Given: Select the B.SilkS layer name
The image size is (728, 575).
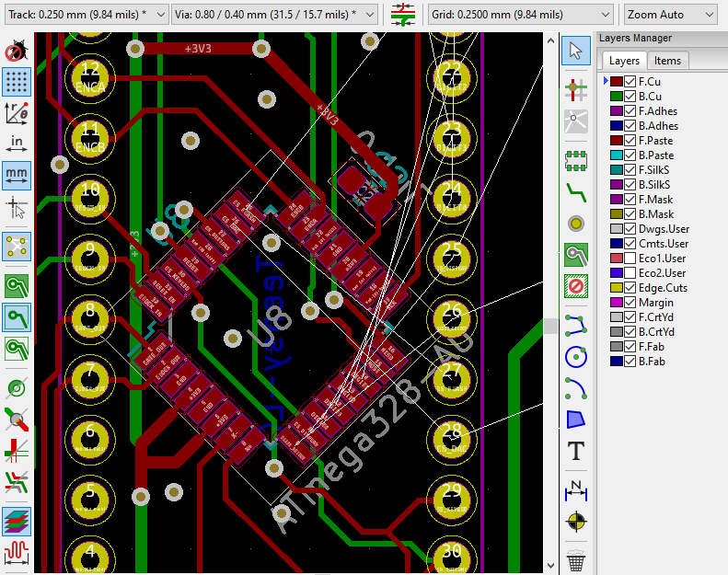Looking at the screenshot, I should tap(654, 185).
